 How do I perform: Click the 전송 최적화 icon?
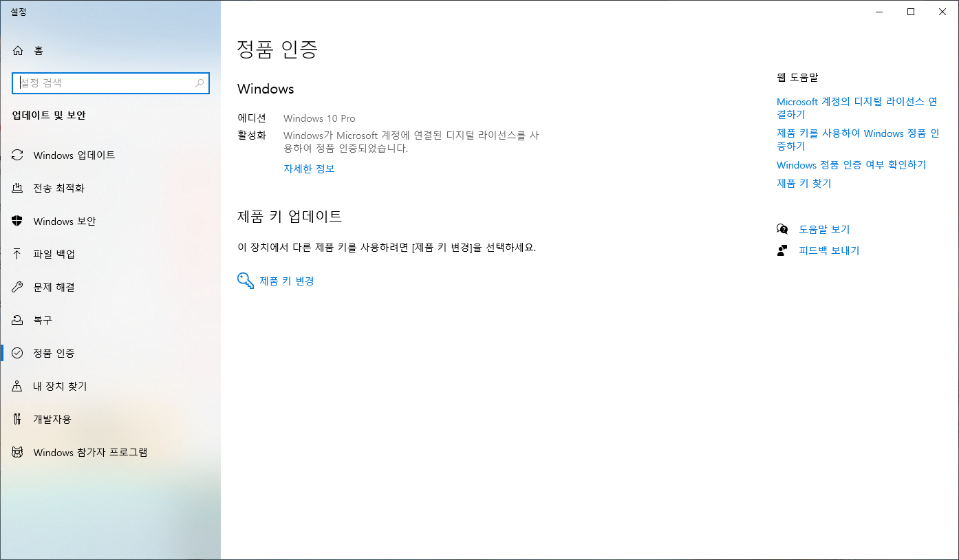tap(18, 188)
